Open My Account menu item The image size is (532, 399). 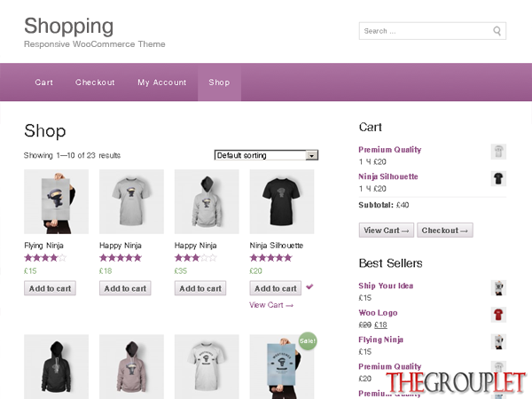click(x=162, y=82)
